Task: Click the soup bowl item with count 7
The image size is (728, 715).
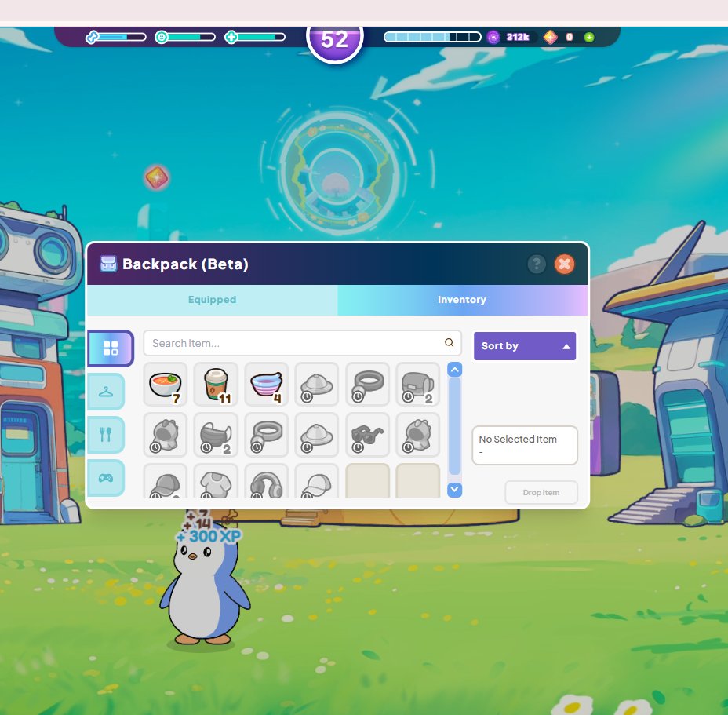Action: pos(165,384)
